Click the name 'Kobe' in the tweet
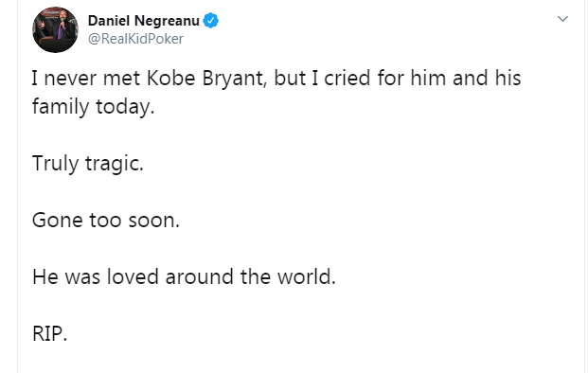The image size is (588, 373). (171, 79)
